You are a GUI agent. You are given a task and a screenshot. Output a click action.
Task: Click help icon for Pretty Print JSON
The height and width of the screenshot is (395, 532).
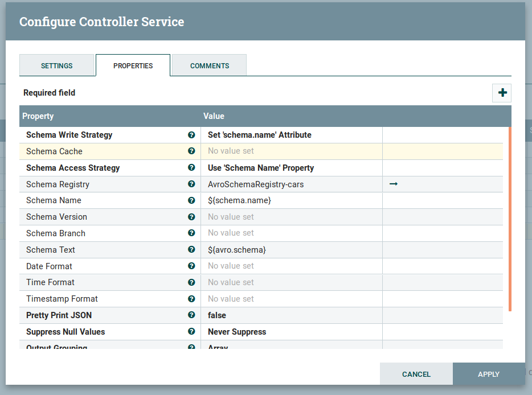pos(191,315)
